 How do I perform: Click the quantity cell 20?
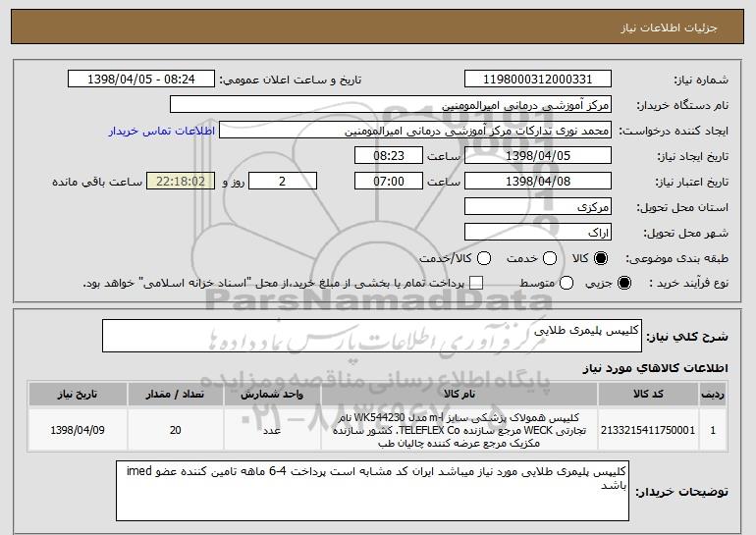[175, 430]
